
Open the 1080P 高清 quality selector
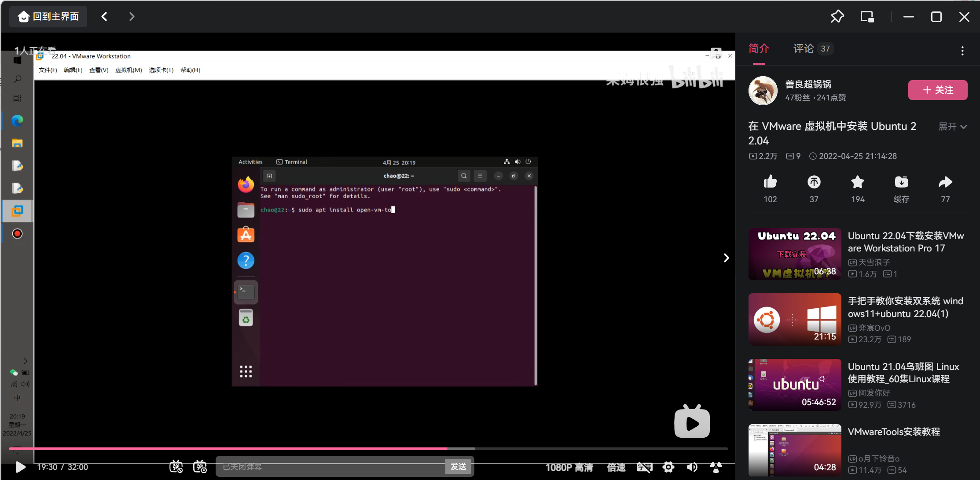(569, 467)
